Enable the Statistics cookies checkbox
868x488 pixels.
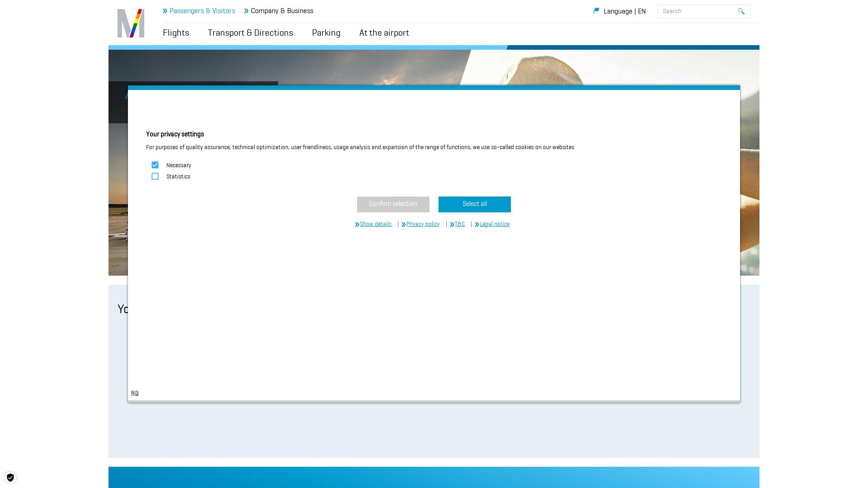pyautogui.click(x=155, y=176)
